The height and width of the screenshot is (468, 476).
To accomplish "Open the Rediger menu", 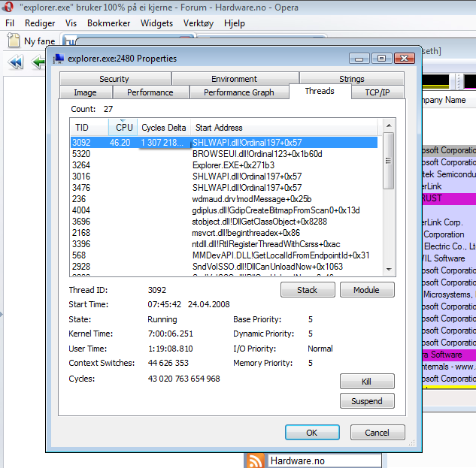I will [x=40, y=23].
